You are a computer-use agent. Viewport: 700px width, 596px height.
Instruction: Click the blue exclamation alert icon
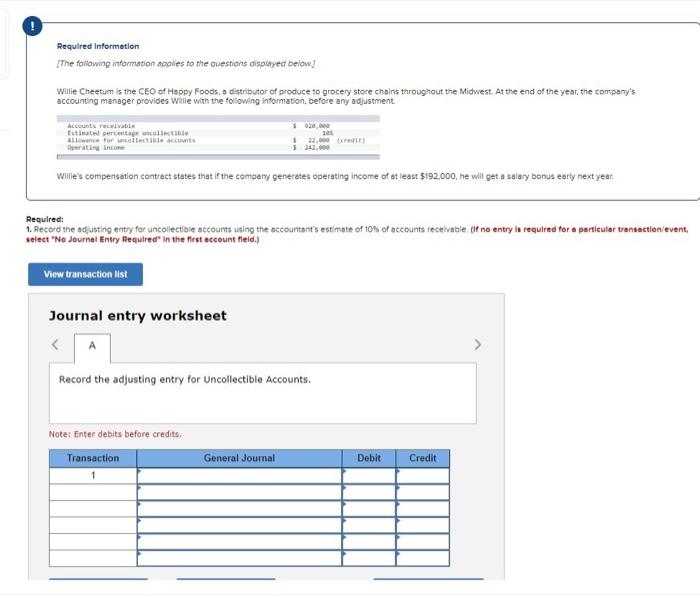32,26
